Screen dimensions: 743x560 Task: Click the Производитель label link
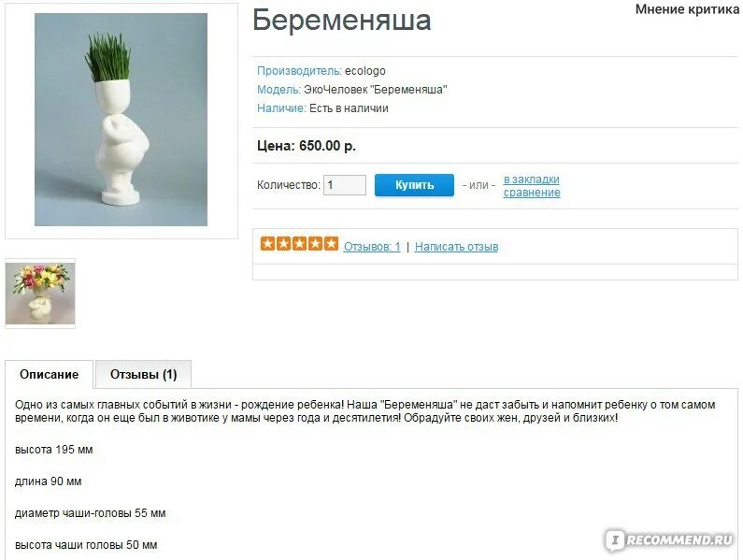299,71
